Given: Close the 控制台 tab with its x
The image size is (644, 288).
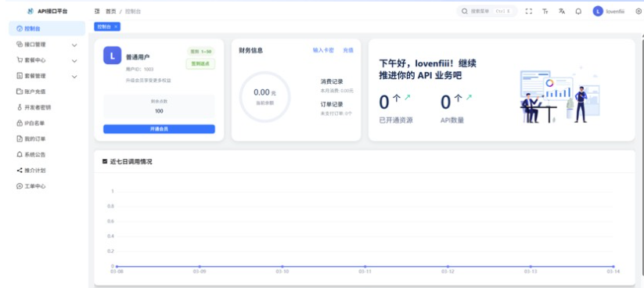Looking at the screenshot, I should click(116, 27).
